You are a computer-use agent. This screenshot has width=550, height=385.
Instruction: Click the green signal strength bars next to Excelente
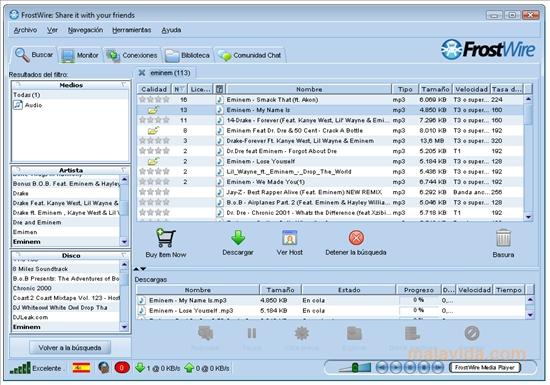pyautogui.click(x=20, y=368)
